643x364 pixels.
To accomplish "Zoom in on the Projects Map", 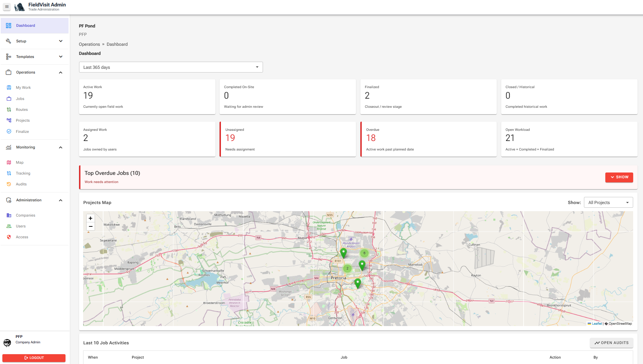I will point(91,218).
